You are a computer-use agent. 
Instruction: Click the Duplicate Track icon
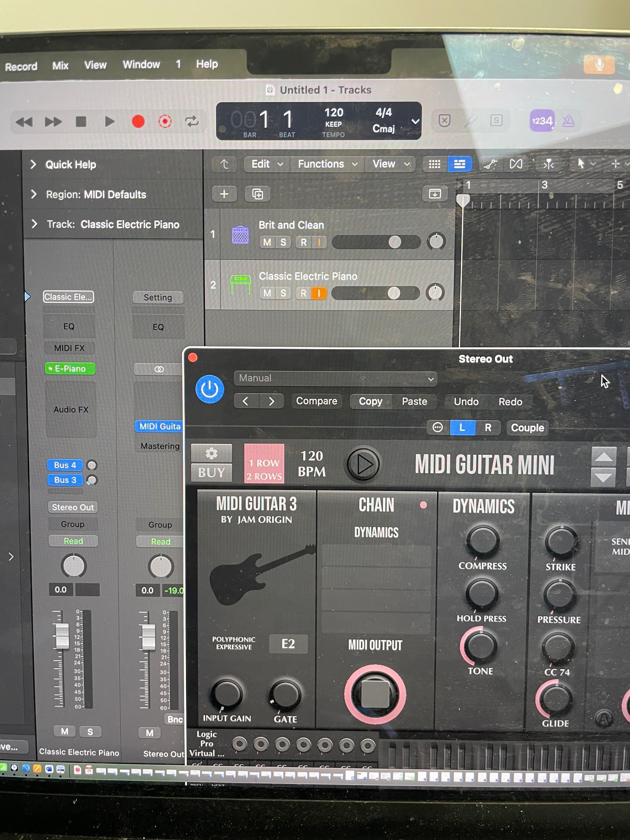pyautogui.click(x=258, y=194)
